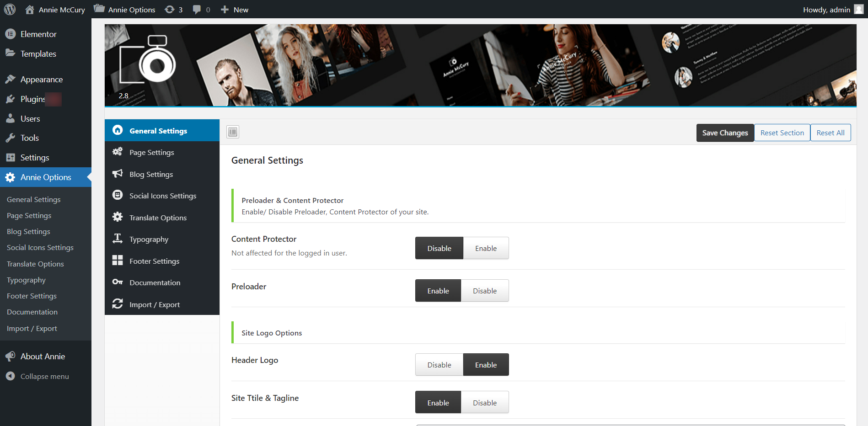
Task: Click the Annie theme banner image
Action: coord(480,65)
